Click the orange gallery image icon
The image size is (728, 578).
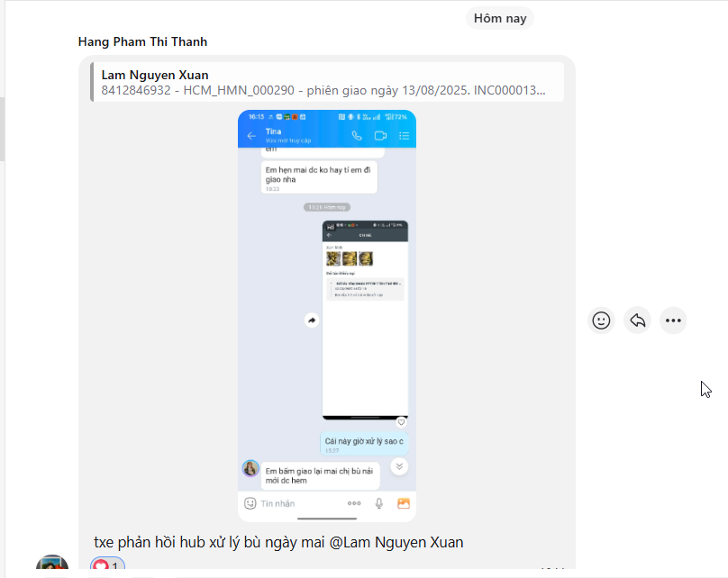pos(404,503)
